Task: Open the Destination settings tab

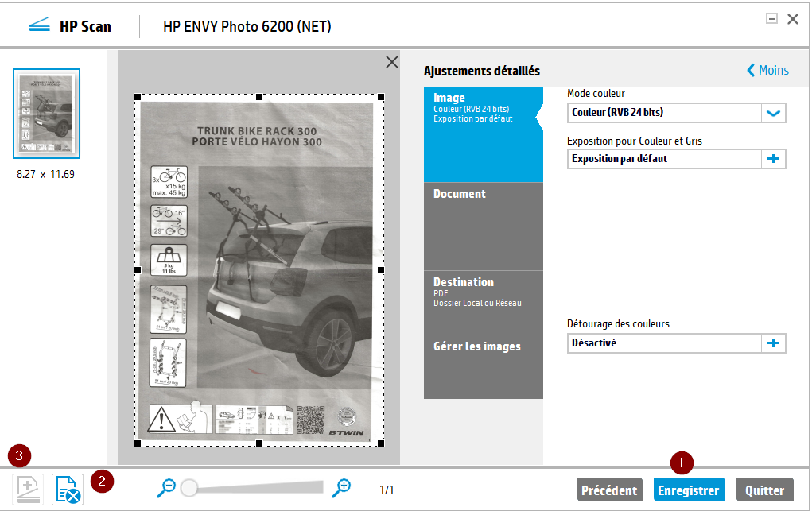Action: 484,302
